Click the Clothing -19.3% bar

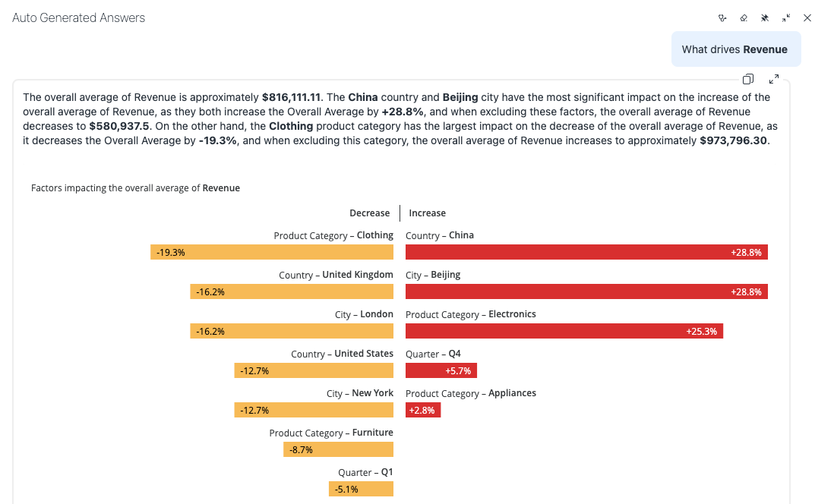coord(272,252)
